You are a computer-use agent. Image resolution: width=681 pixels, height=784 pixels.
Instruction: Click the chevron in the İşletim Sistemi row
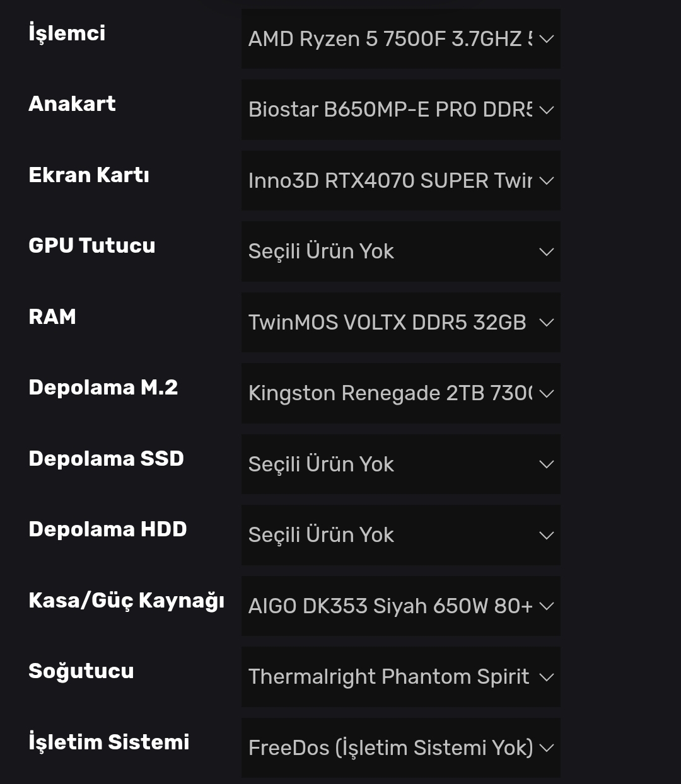click(x=547, y=748)
